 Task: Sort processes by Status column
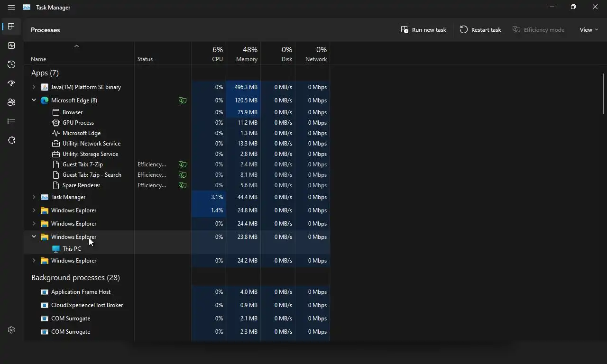click(163, 53)
